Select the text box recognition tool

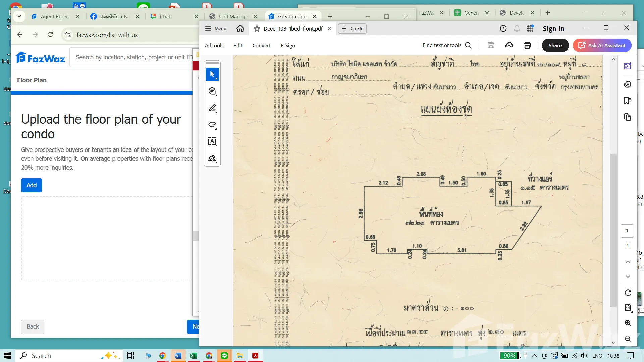(212, 141)
